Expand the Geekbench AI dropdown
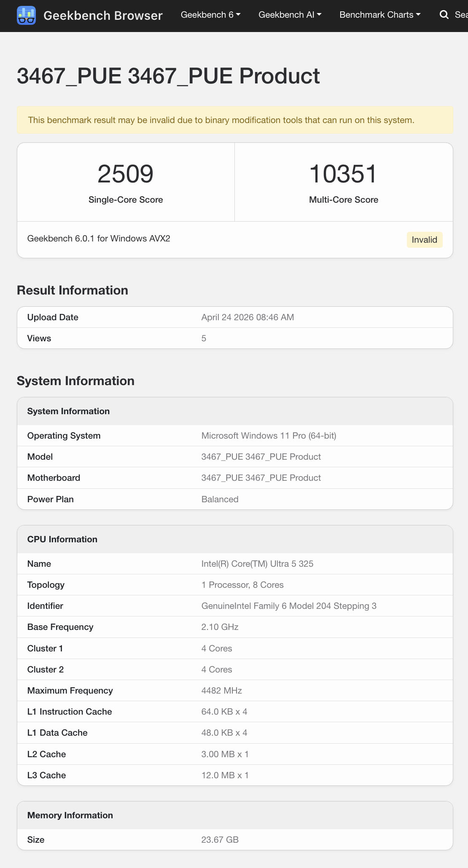This screenshot has width=468, height=868. tap(290, 15)
